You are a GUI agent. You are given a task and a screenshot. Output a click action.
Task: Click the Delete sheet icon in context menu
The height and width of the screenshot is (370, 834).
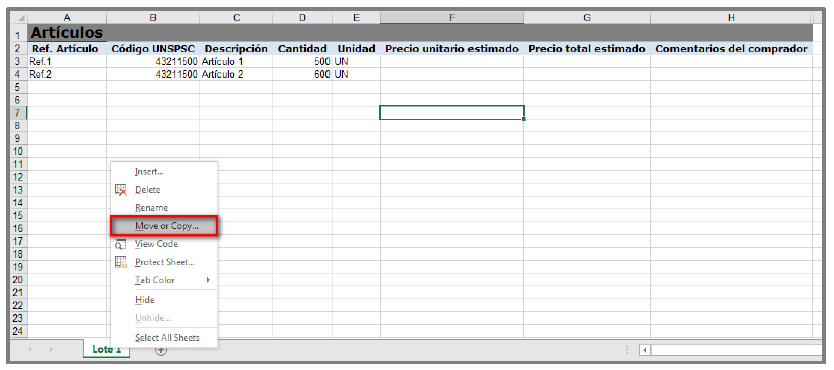click(x=121, y=190)
